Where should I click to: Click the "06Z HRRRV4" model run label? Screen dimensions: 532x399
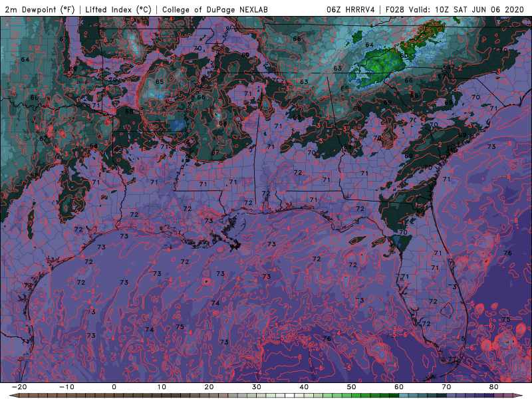350,9
